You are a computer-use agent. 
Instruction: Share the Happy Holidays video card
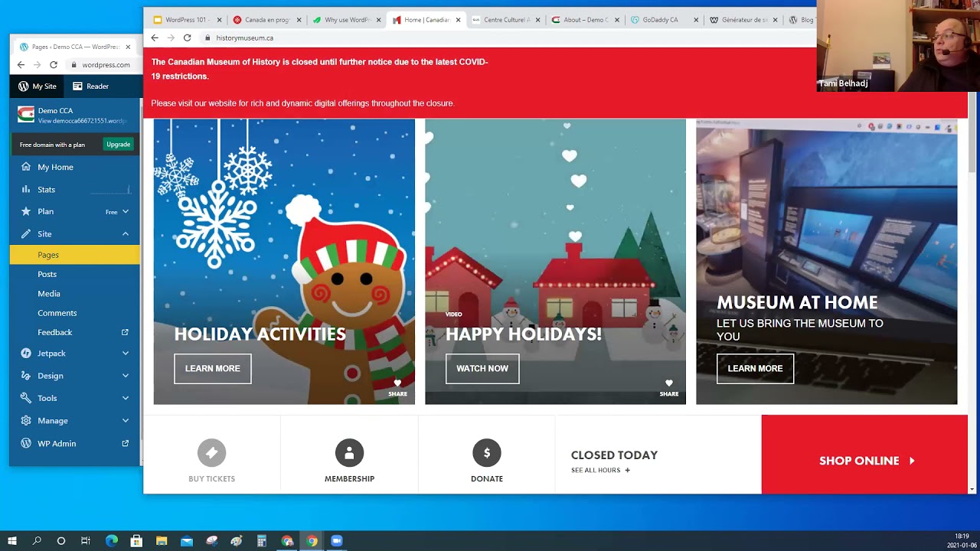point(669,388)
